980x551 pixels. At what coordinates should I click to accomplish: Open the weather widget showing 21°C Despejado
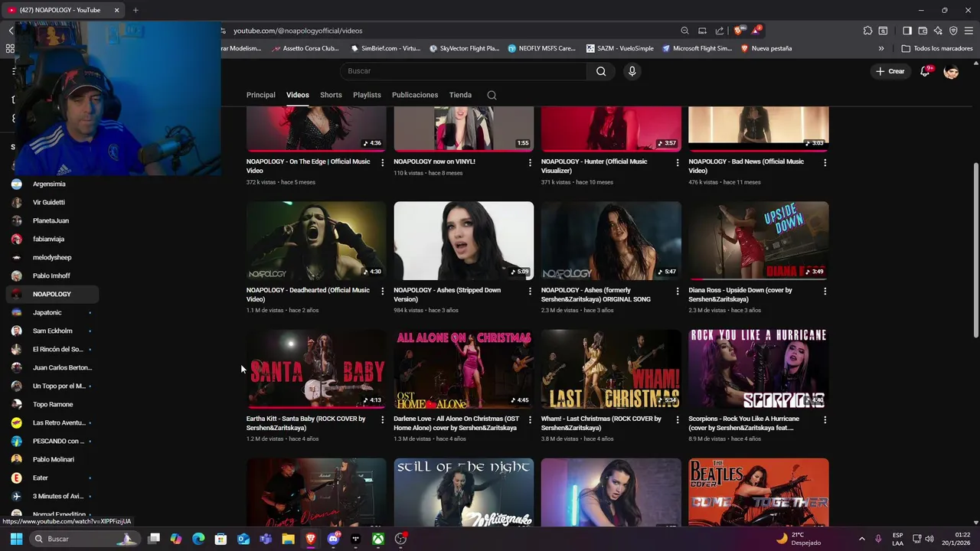click(x=798, y=539)
